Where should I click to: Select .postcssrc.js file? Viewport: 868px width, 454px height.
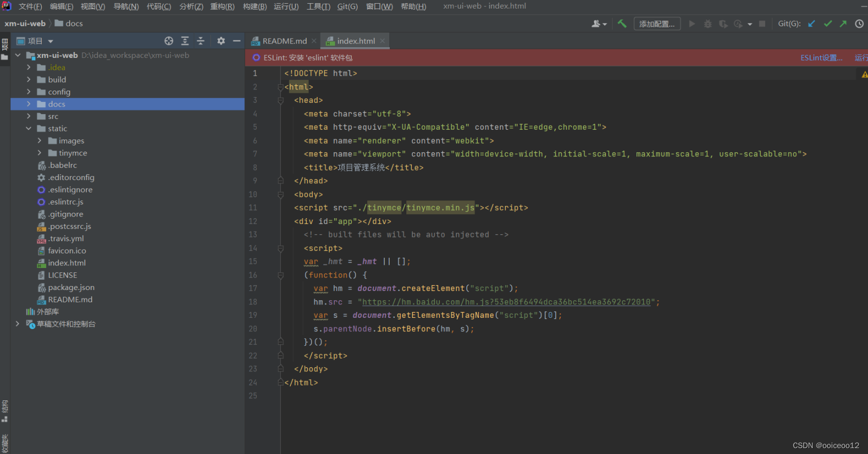(64, 226)
